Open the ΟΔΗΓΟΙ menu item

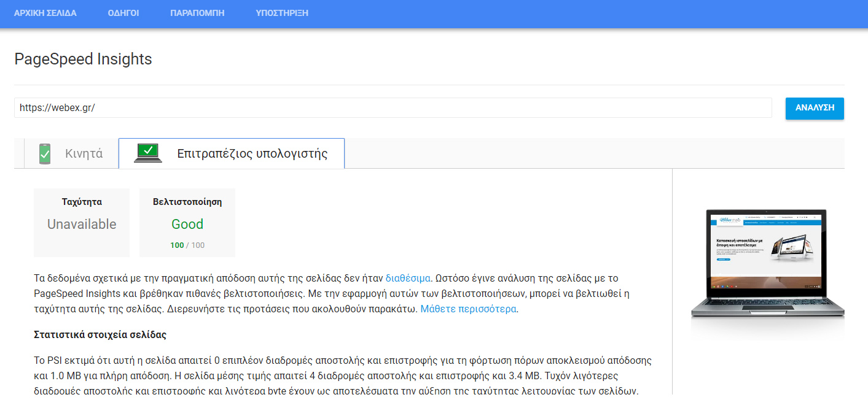(x=123, y=13)
